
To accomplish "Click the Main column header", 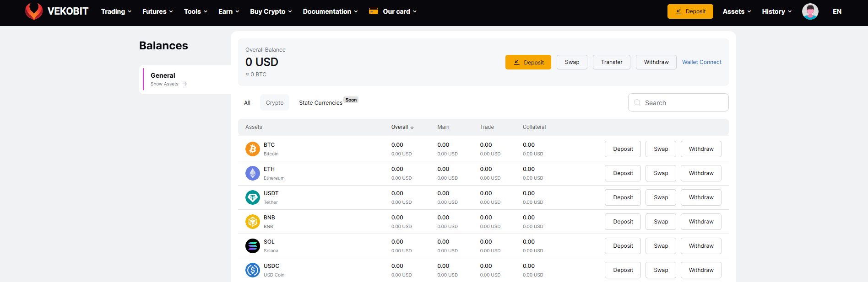I will pos(443,127).
